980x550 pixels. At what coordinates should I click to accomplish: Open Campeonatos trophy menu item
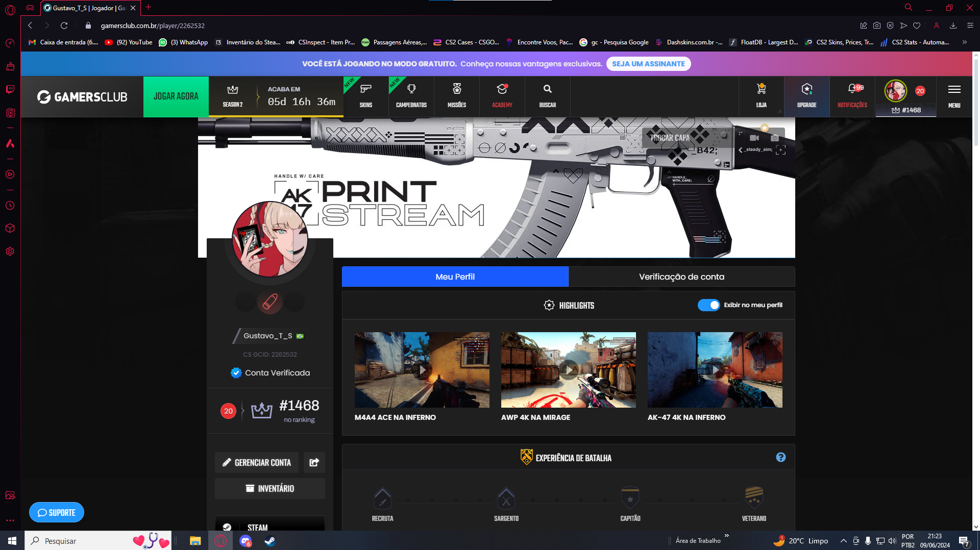(x=411, y=96)
